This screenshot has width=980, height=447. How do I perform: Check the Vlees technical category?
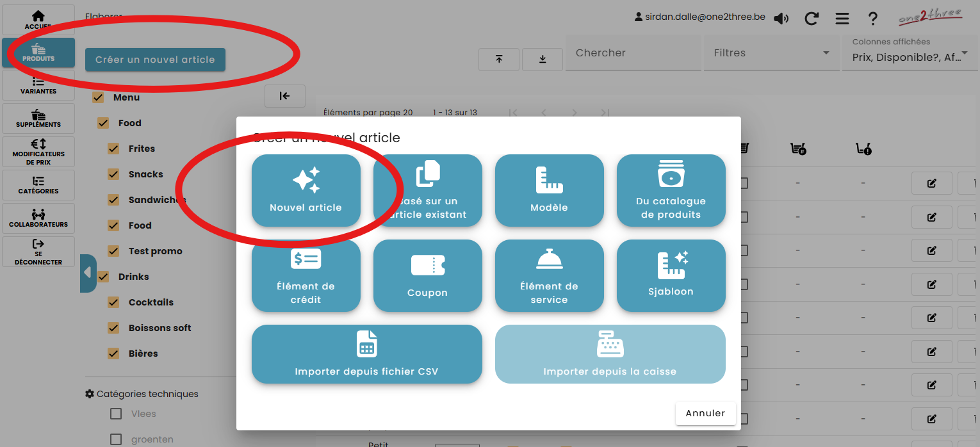[116, 414]
